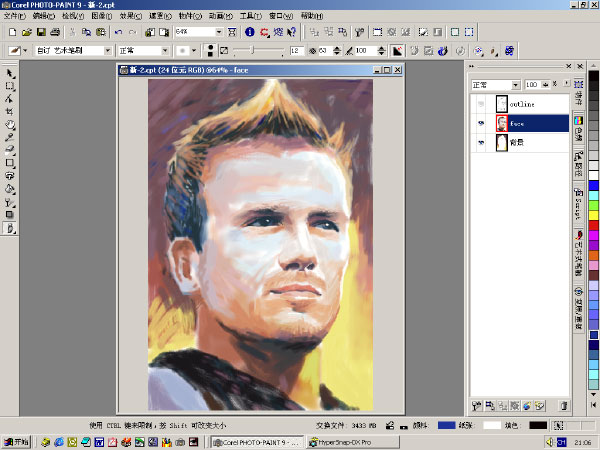Select the Eyedropper tool

pos(10,137)
